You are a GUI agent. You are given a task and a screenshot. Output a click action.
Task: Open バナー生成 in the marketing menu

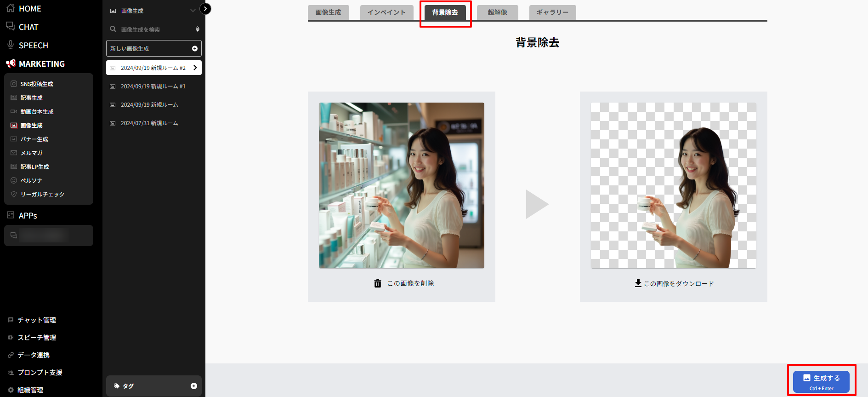coord(34,139)
